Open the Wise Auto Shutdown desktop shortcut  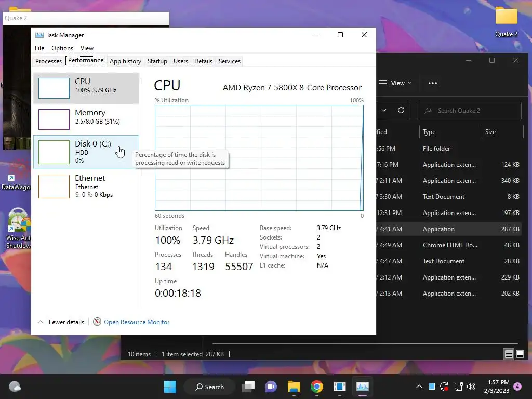18,229
